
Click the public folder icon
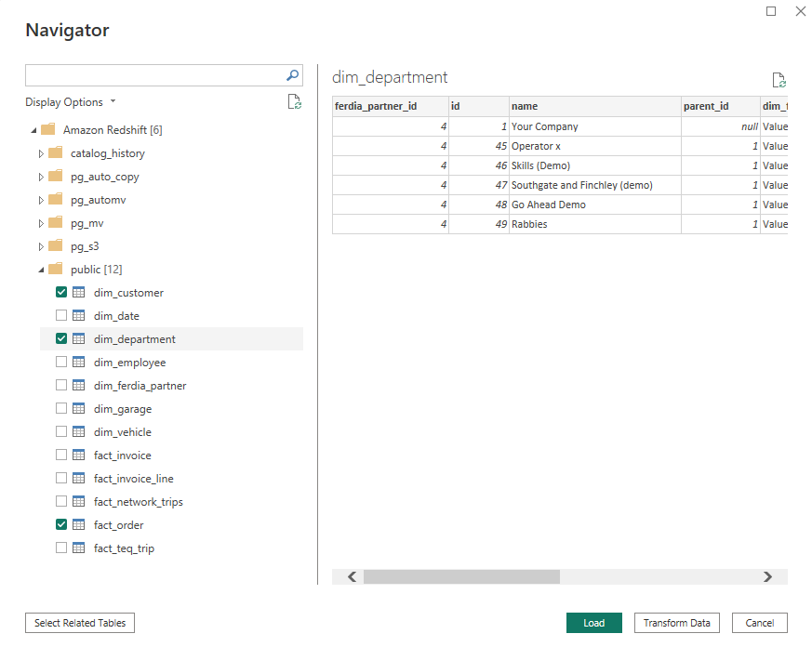click(56, 270)
